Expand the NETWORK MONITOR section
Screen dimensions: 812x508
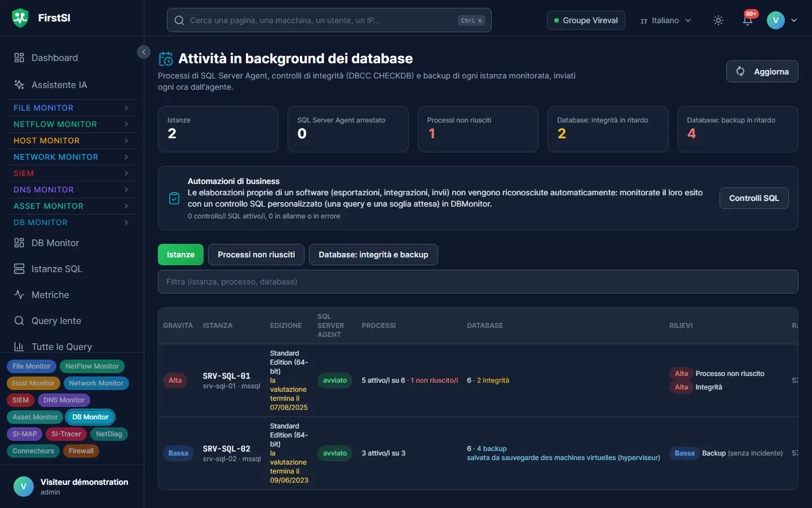tap(72, 157)
